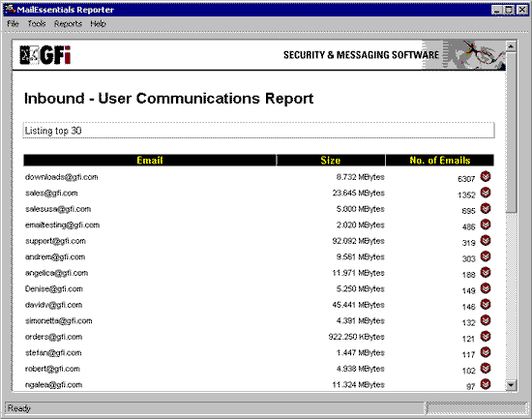Expand details icon for downloads@gfi.com row
The width and height of the screenshot is (532, 419).
coord(486,176)
